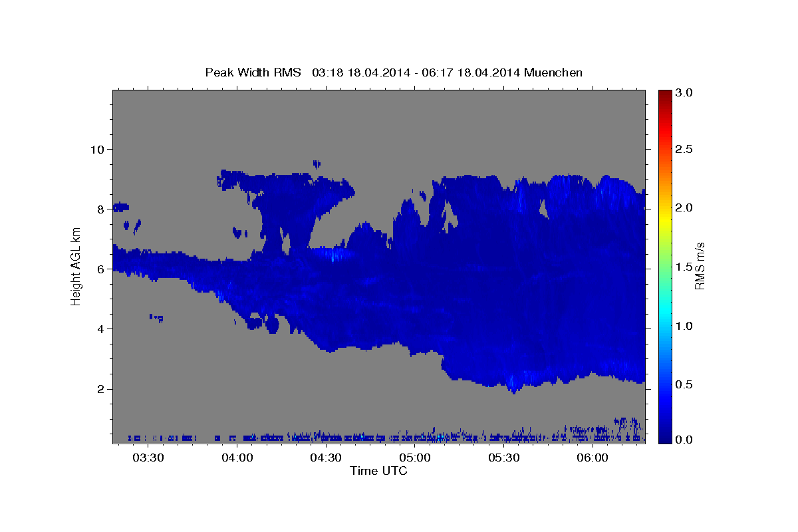Click the 05:00 time tick label
The width and height of the screenshot is (798, 532).
coord(414,458)
